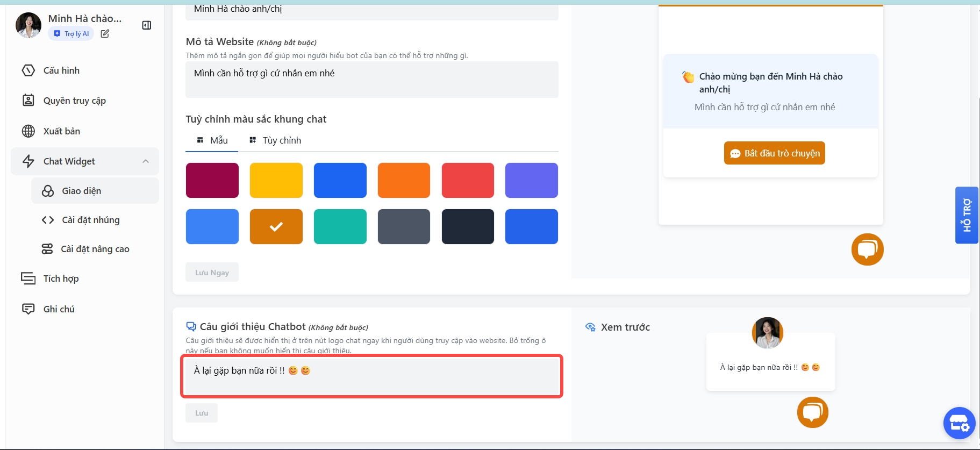Open Cài đặt nâng cao submenu item
Screen dimensions: 980x450
(x=95, y=249)
